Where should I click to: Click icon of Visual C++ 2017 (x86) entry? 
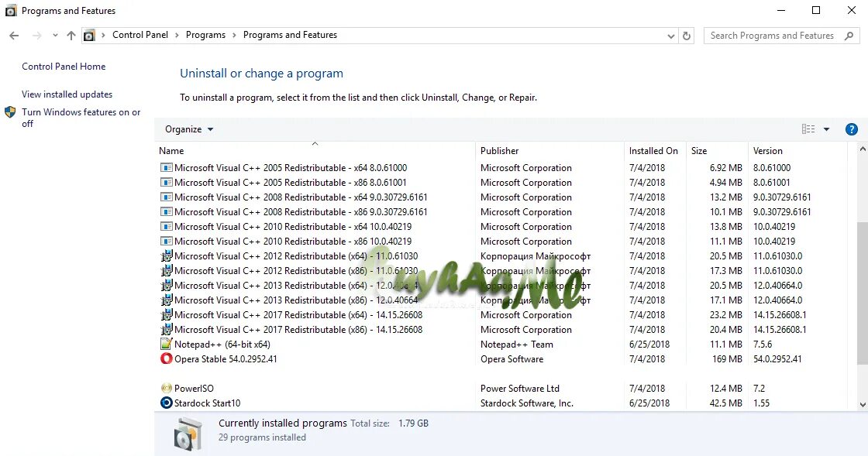point(166,330)
